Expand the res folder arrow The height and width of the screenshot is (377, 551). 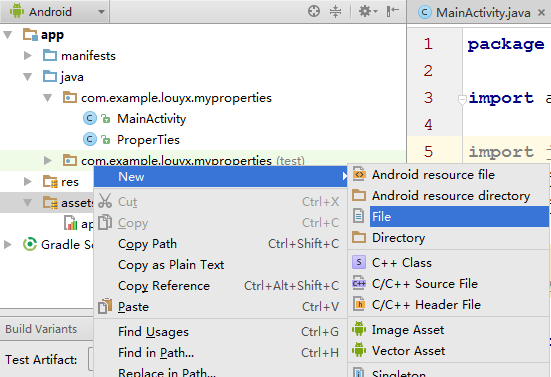tap(28, 182)
